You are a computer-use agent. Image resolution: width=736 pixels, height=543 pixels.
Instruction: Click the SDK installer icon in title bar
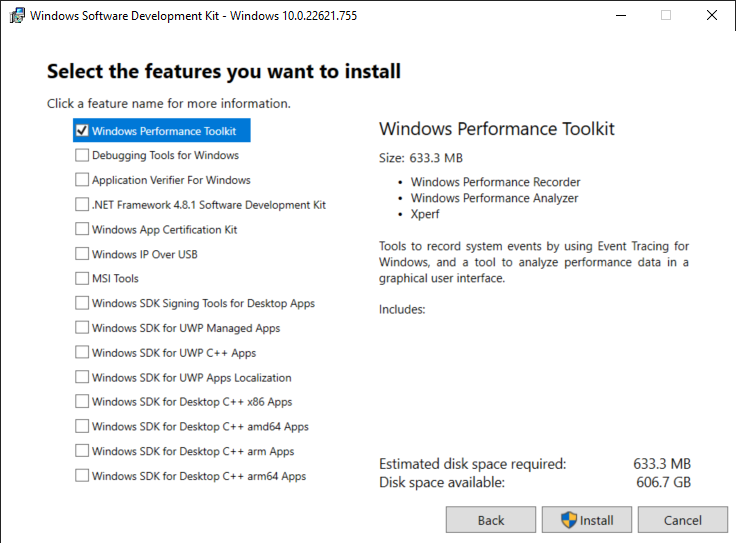[16, 16]
